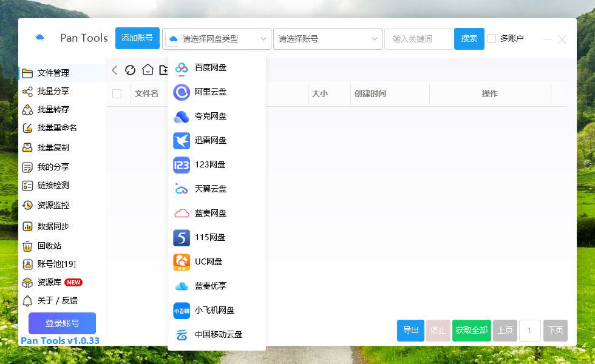Click the home icon to go to root directory
This screenshot has width=595, height=364.
[x=148, y=70]
